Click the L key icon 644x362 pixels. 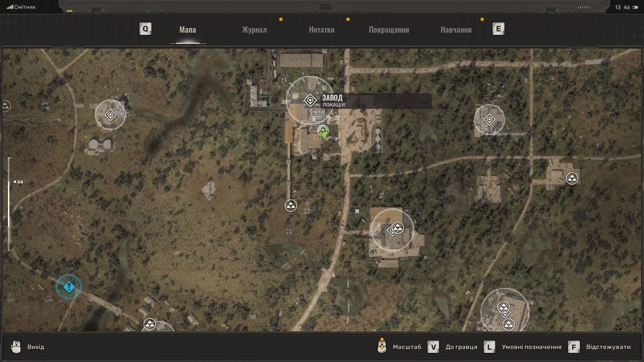(489, 347)
